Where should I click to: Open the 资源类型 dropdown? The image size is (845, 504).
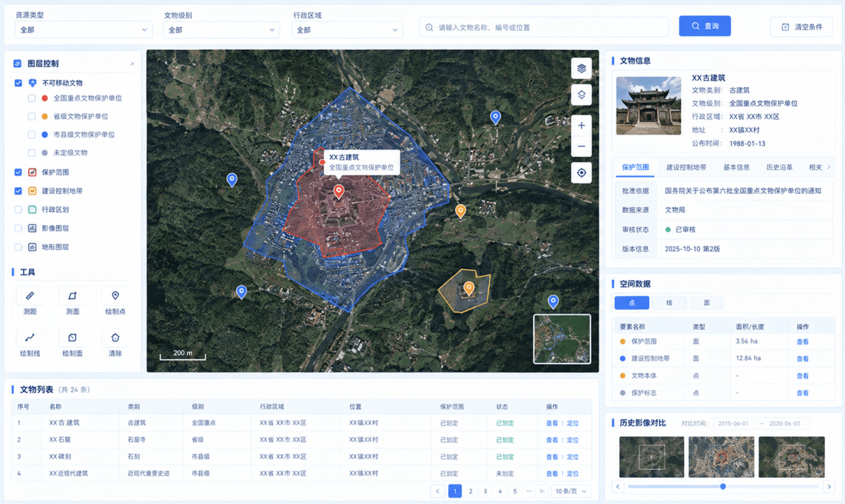click(x=84, y=29)
